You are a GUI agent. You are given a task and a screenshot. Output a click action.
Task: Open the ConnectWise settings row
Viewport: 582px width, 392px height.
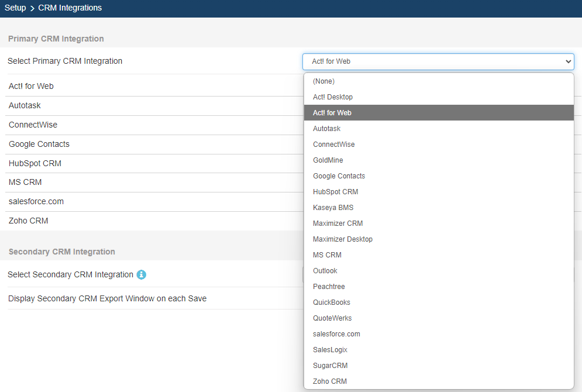[154, 125]
